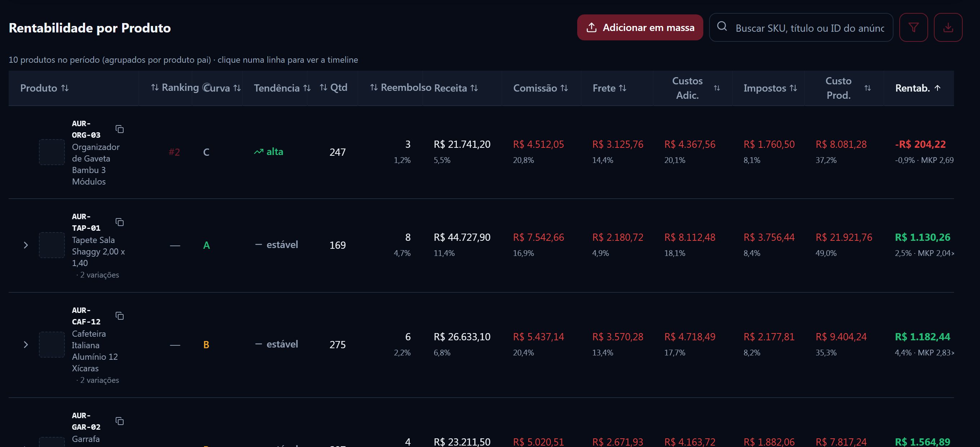The height and width of the screenshot is (447, 980).
Task: Open the filter options funnel button
Action: click(x=913, y=27)
